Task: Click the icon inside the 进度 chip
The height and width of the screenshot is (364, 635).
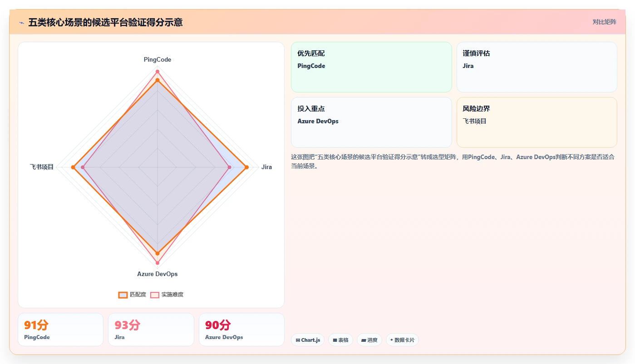Action: pyautogui.click(x=364, y=340)
